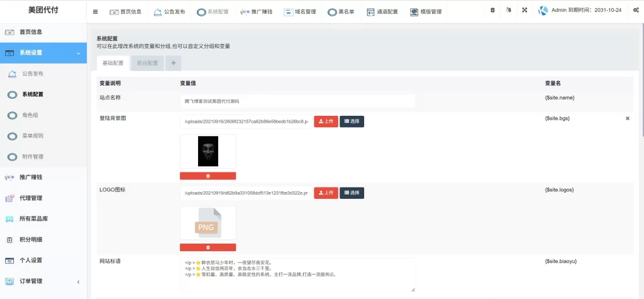Screen dimensions: 644x299
Task: Open the settings gears icon at top right
Action: (635, 11)
